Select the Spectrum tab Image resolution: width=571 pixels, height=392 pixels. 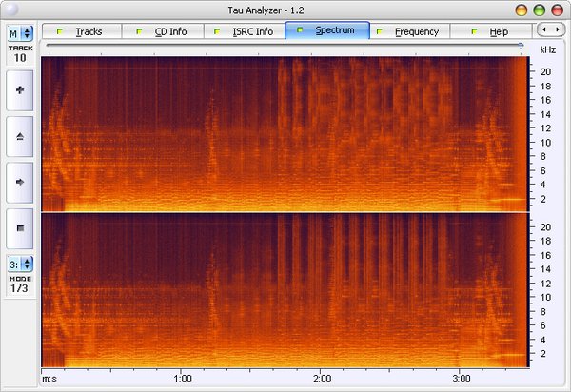(x=327, y=30)
